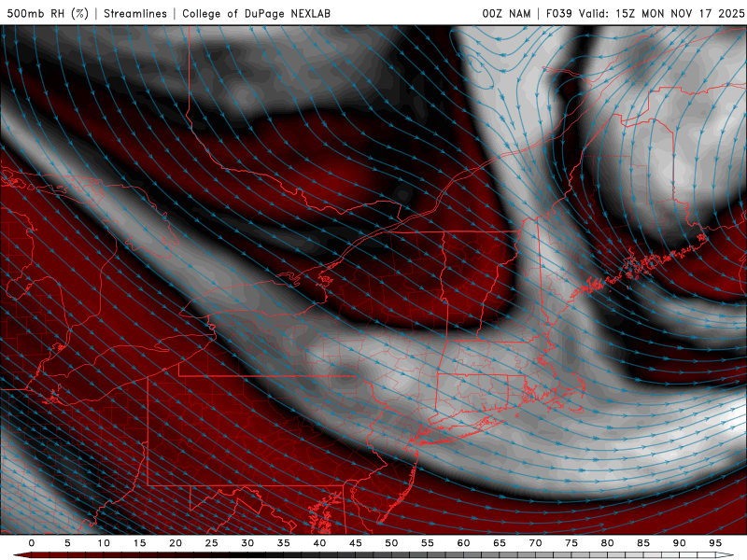Click "College of DuPage NEXLAB" header text

coord(256,13)
